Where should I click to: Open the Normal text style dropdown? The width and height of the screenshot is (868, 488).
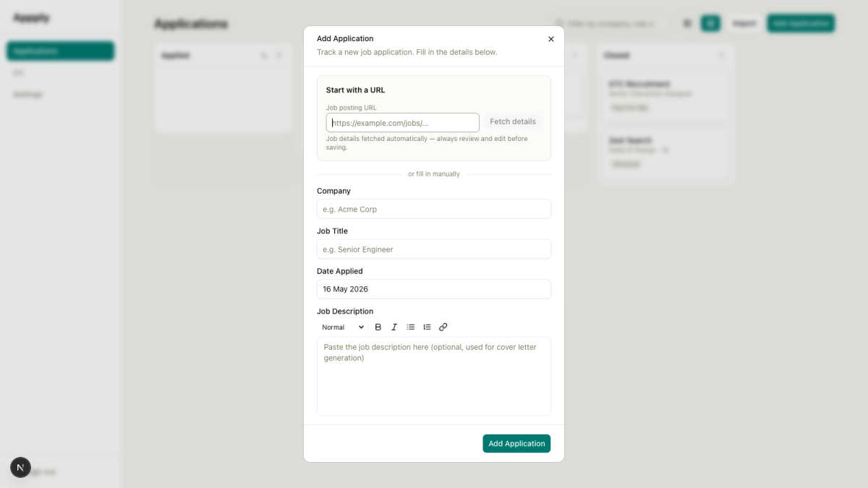(343, 328)
